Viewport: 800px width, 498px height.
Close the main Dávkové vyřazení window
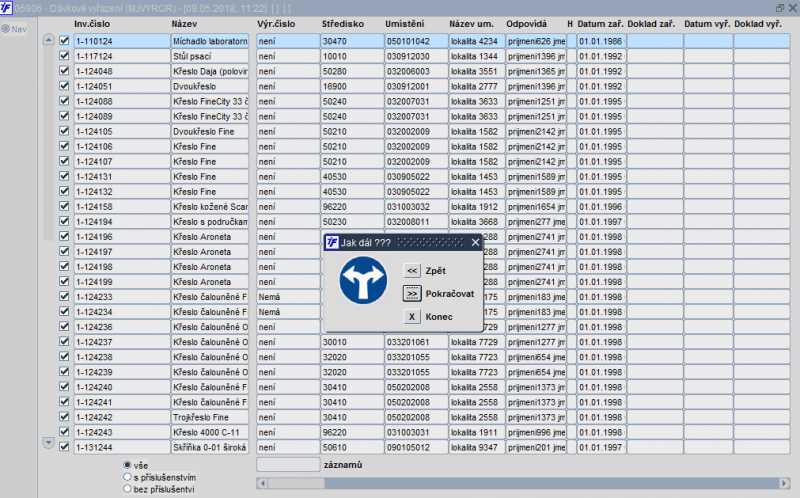coord(793,8)
